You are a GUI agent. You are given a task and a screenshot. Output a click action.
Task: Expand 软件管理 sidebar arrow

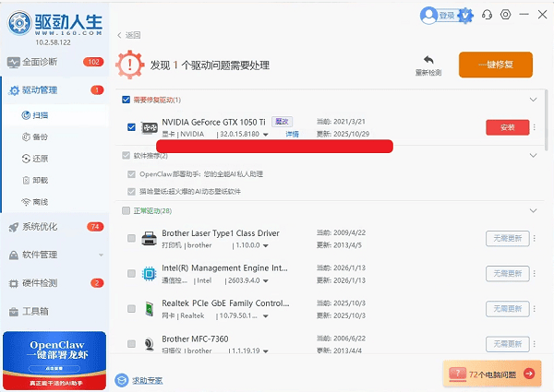(101, 255)
